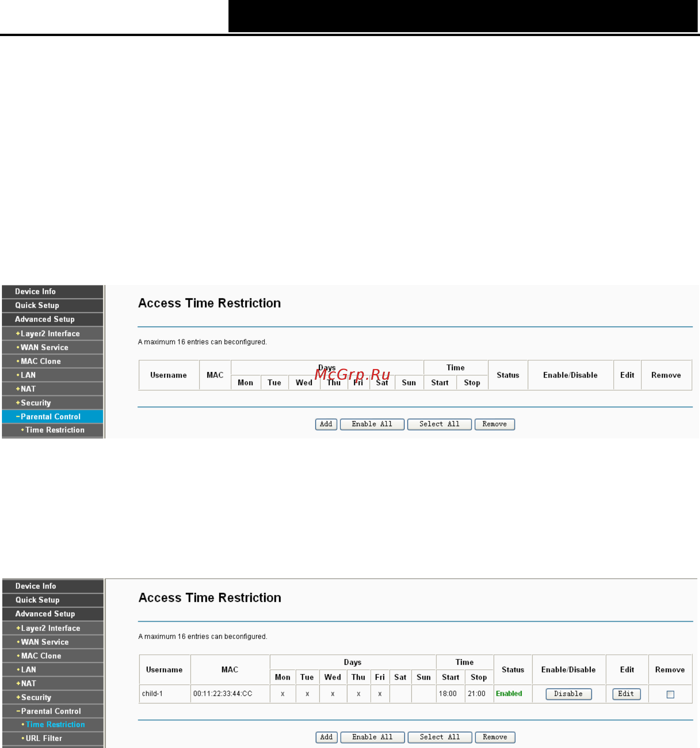This screenshot has height=748, width=700.
Task: Open Time Restriction in the upper sidebar
Action: (x=53, y=430)
